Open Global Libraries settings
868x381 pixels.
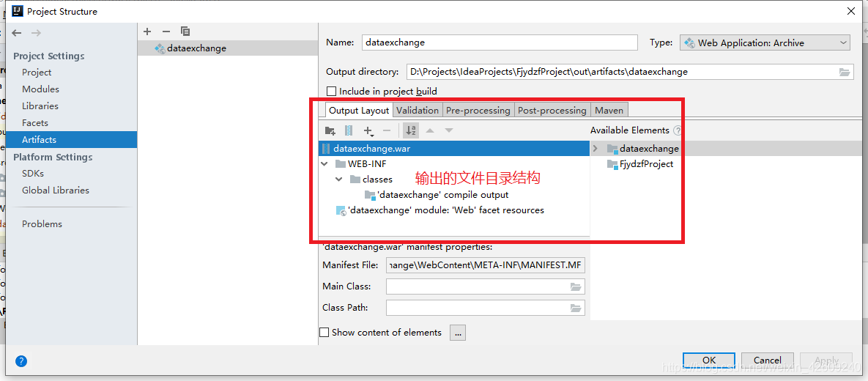click(56, 190)
